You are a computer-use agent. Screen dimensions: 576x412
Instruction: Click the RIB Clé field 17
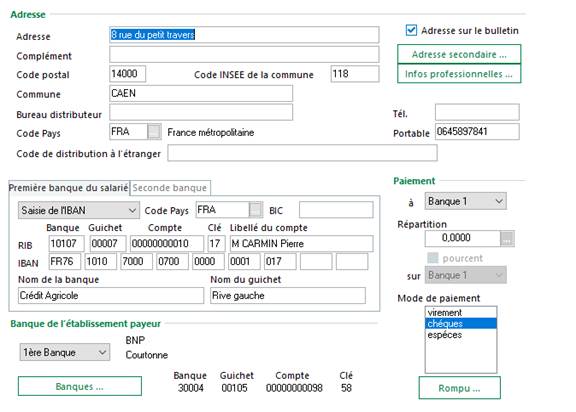coord(216,243)
